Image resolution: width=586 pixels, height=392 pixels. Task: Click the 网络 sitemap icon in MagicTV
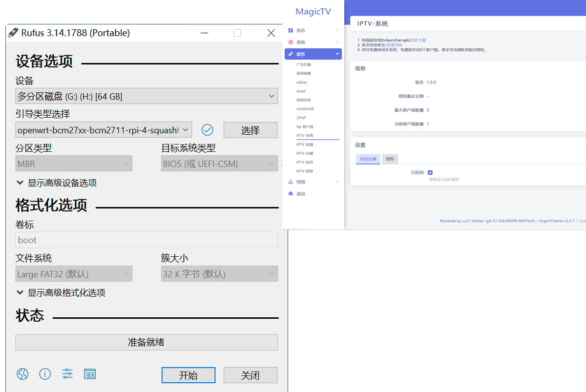[291, 182]
